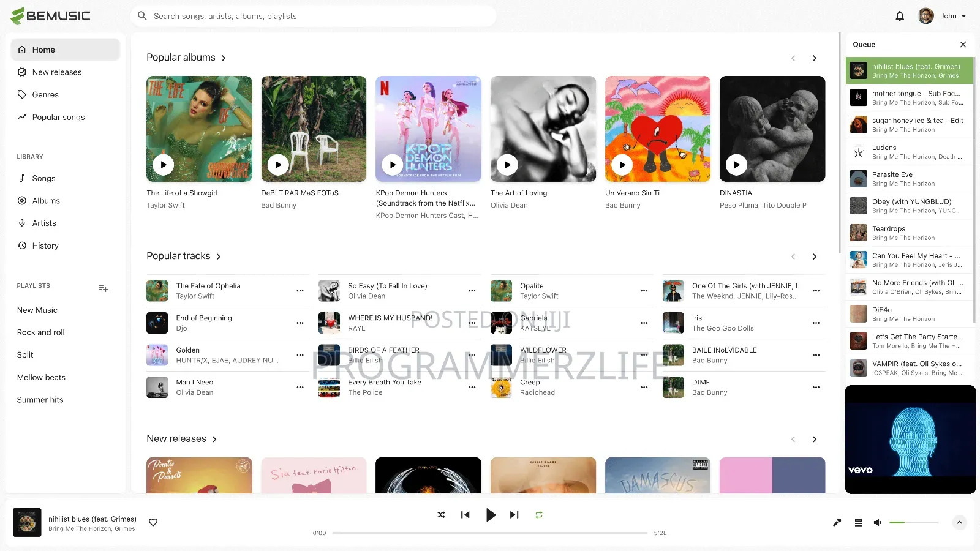Screen dimensions: 980x551
Task: Open listening History in sidebar
Action: 65,246
